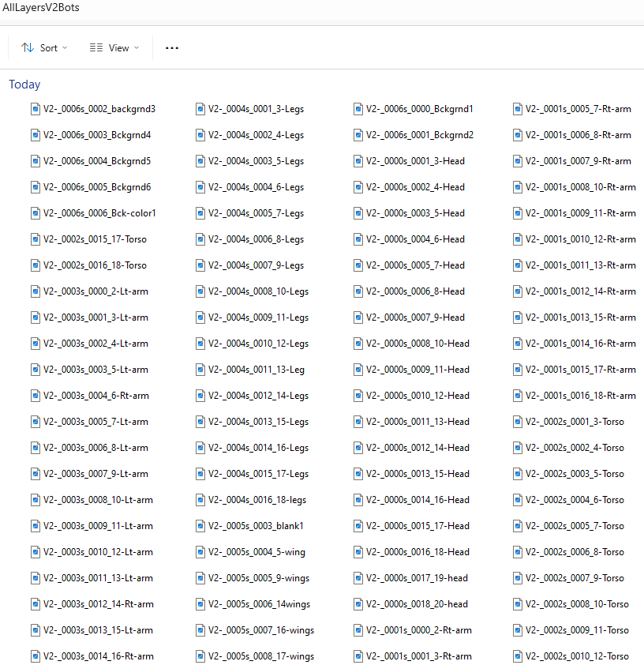
Task: Select file V2-_0004s_0002_4-Legs
Action: pyautogui.click(x=250, y=135)
